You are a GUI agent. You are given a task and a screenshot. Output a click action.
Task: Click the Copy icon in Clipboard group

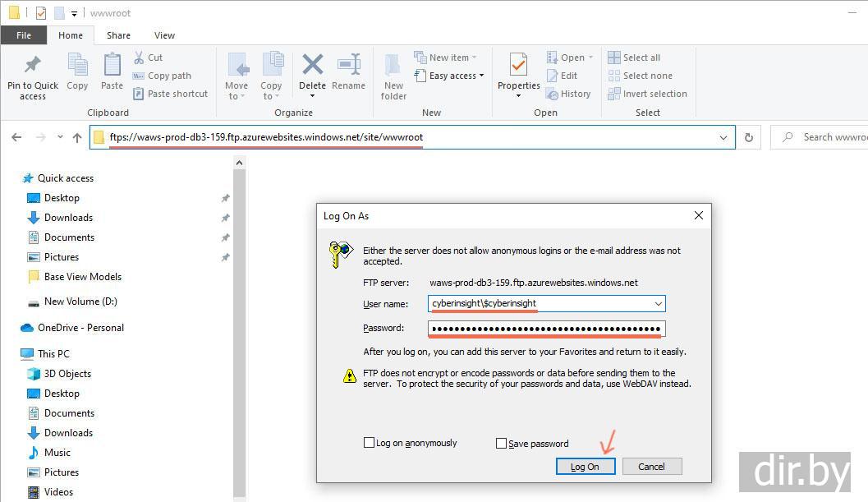(77, 66)
